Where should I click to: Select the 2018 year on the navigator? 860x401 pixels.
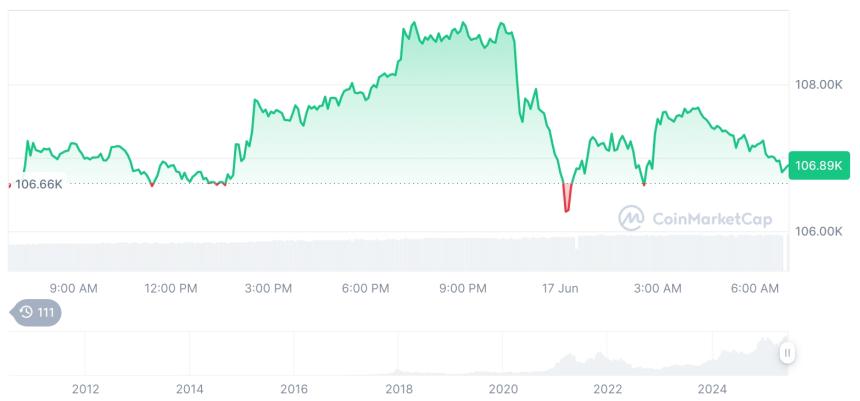pyautogui.click(x=399, y=388)
